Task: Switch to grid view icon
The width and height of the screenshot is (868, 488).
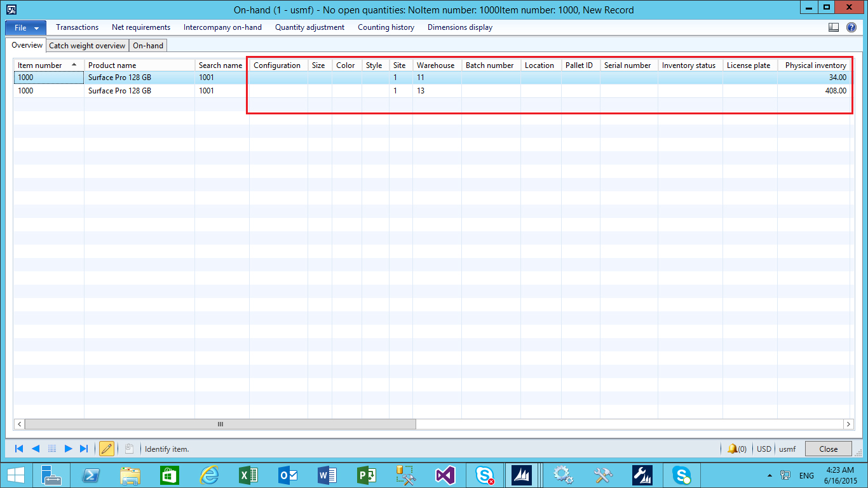Action: pos(52,449)
